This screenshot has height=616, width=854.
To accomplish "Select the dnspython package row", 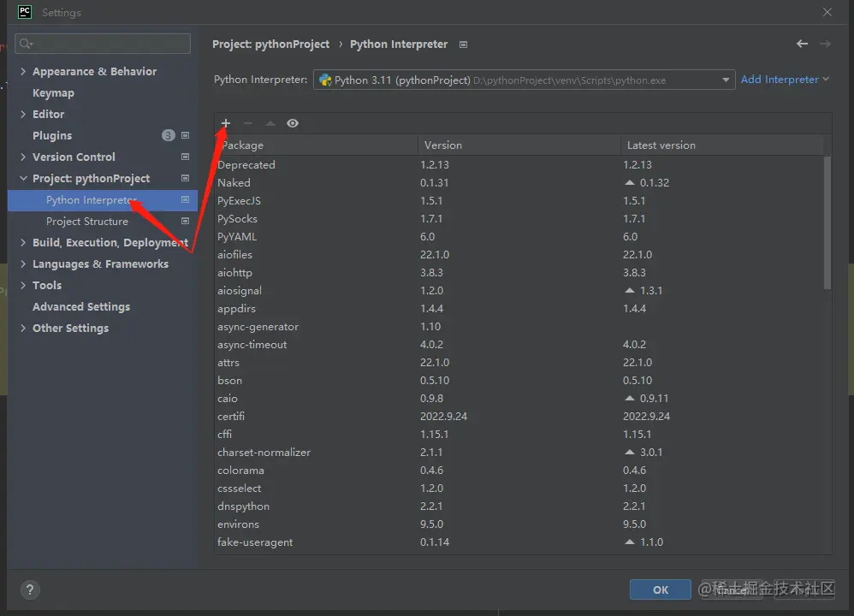I will [519, 506].
